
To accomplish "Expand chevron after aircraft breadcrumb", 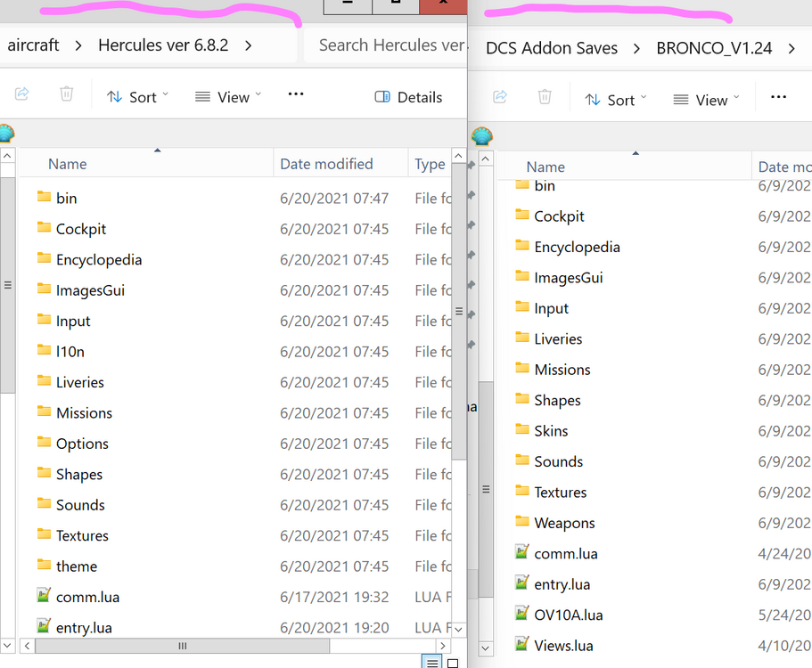I will click(x=78, y=46).
